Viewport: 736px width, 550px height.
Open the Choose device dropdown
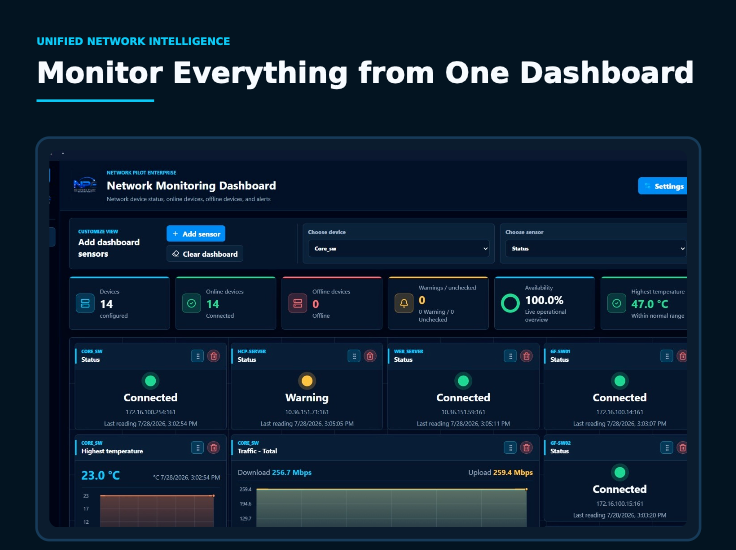coord(399,249)
